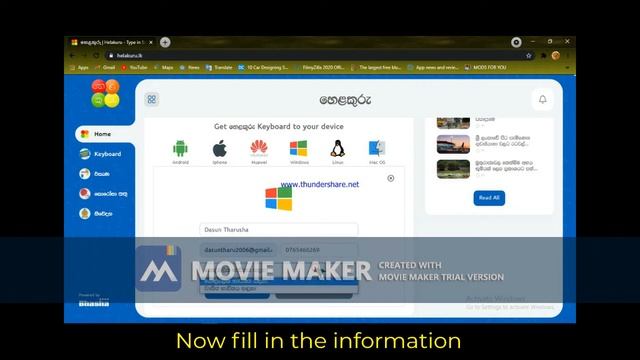Click the name field with Dasun Tharusha
The image size is (640, 360).
tap(279, 230)
